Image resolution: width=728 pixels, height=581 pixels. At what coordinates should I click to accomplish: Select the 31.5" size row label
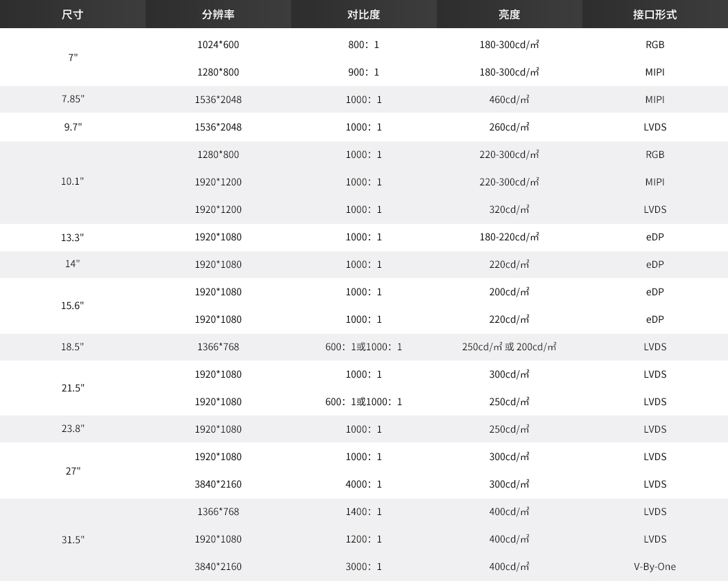73,540
